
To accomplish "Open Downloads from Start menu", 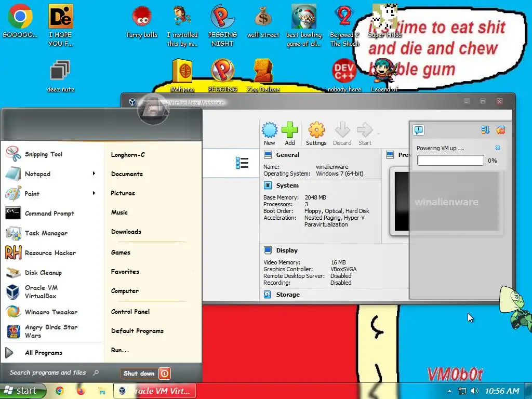I will [126, 232].
